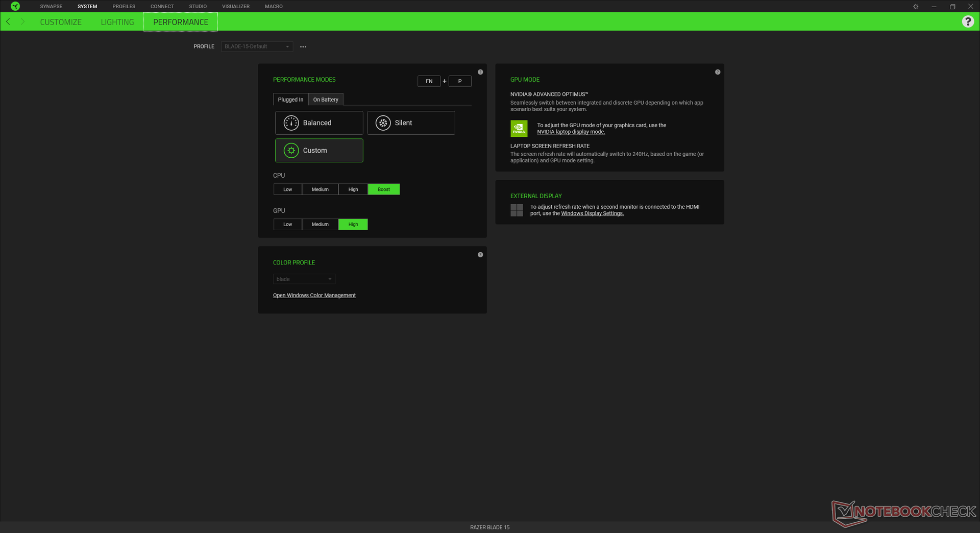Select the Performance subtab

(x=181, y=22)
